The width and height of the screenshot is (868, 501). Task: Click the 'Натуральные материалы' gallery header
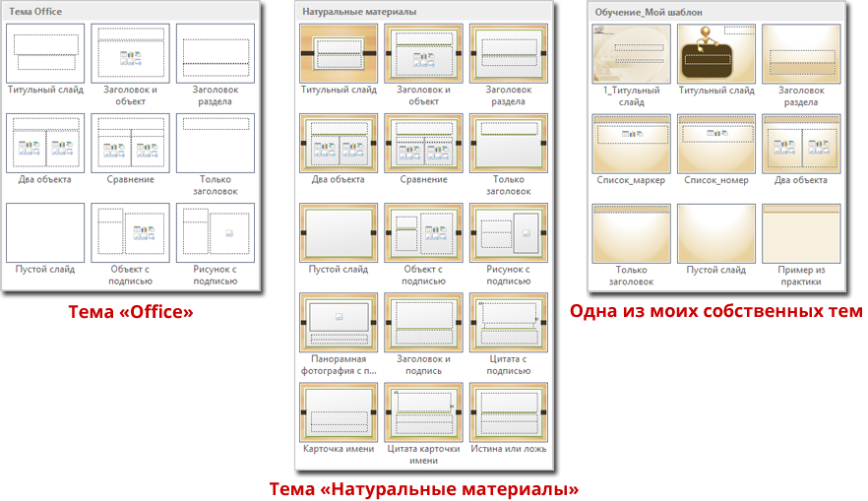tap(424, 11)
